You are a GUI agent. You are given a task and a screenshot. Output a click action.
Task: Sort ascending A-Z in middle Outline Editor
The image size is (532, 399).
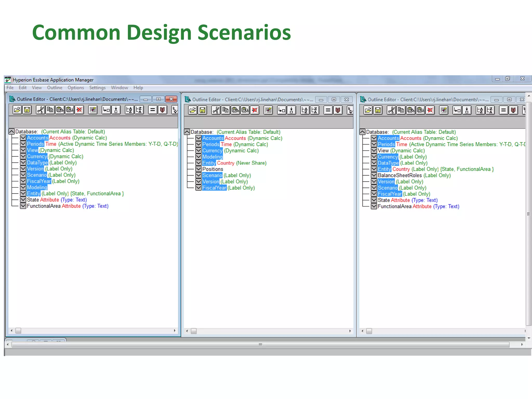tap(305, 110)
